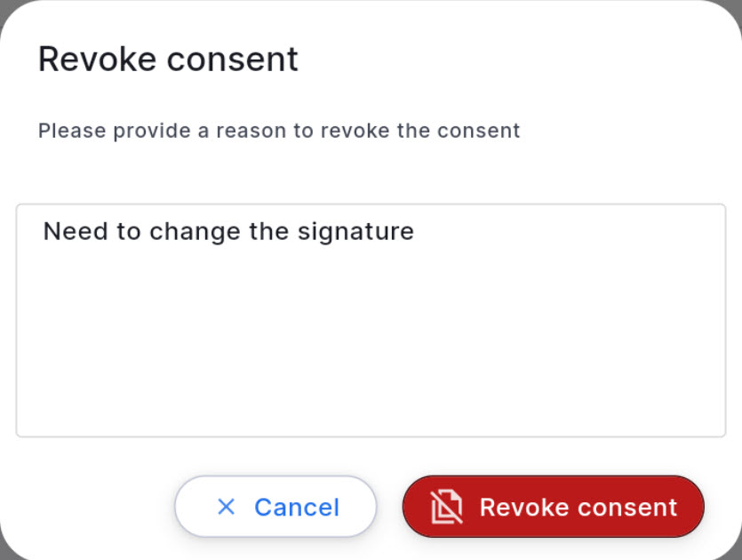Screen dimensions: 742x560
Task: Click the 'Revoke consent' label in red button
Action: click(x=578, y=506)
